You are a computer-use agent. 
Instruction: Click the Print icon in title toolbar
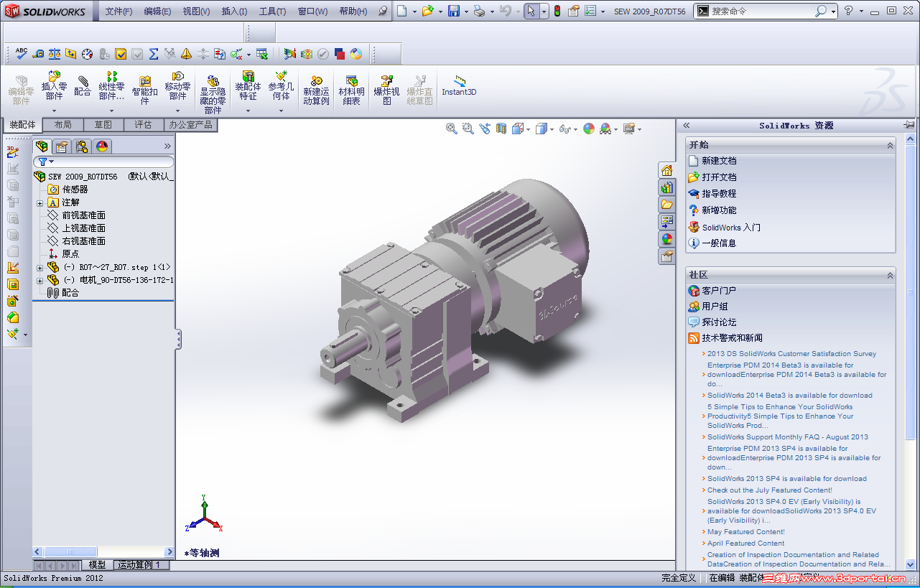pyautogui.click(x=479, y=11)
